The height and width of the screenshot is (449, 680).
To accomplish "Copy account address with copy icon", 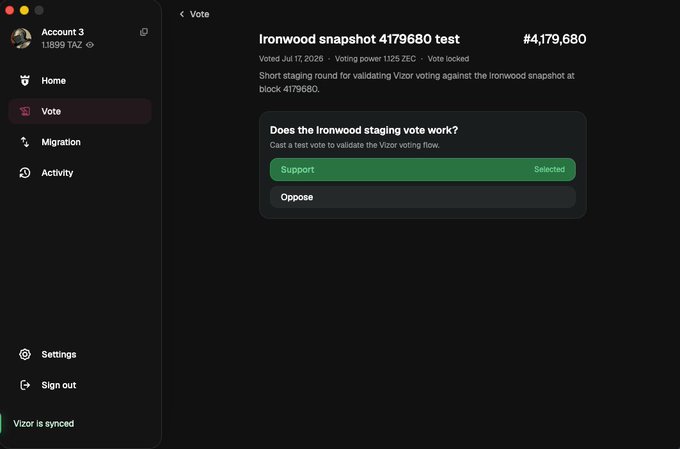I will coord(144,32).
